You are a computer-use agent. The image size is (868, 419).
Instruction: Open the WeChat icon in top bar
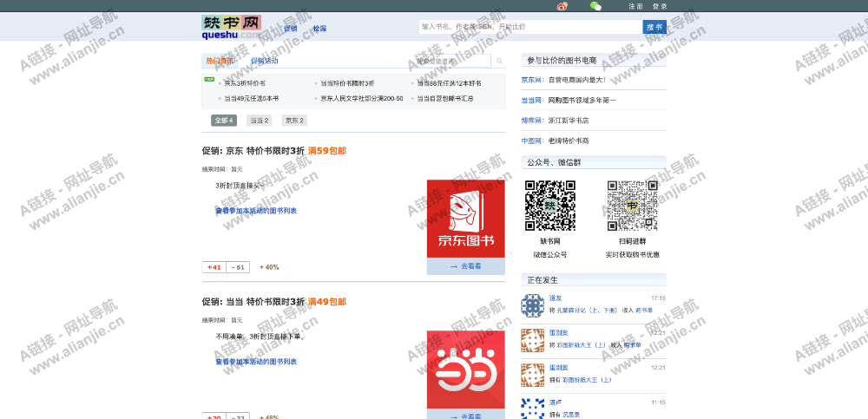(x=595, y=6)
